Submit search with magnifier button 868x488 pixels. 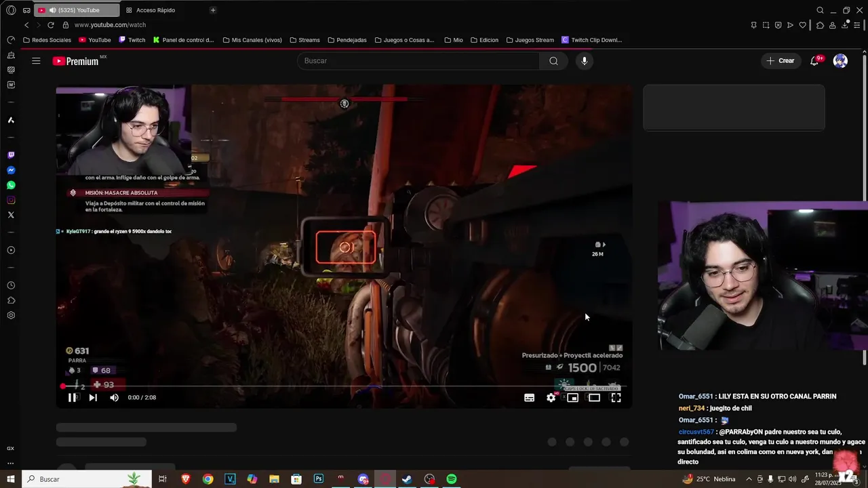pos(554,61)
